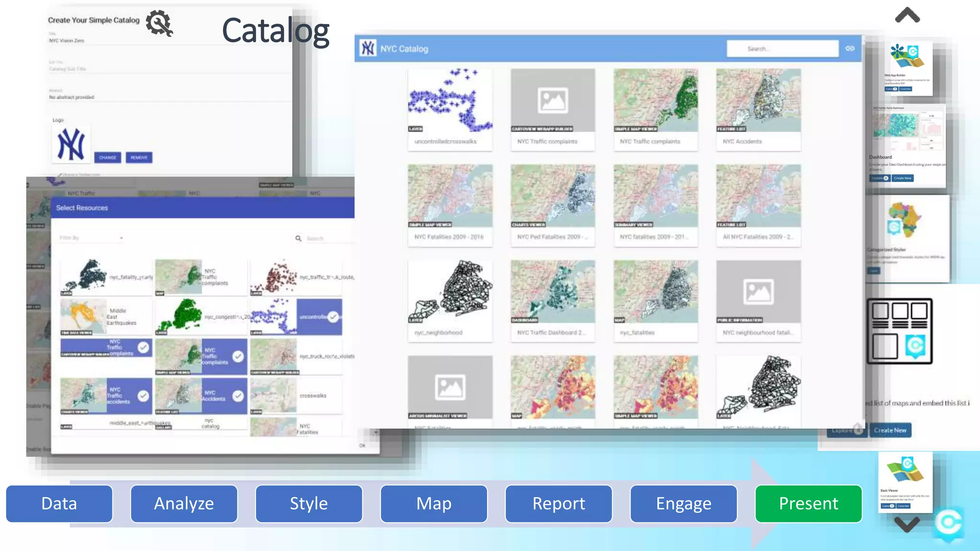Click OK in Select Resources dialog

pos(362,445)
